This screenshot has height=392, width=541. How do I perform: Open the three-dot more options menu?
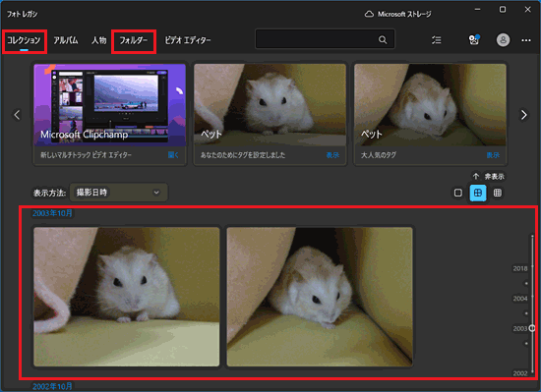[x=526, y=40]
